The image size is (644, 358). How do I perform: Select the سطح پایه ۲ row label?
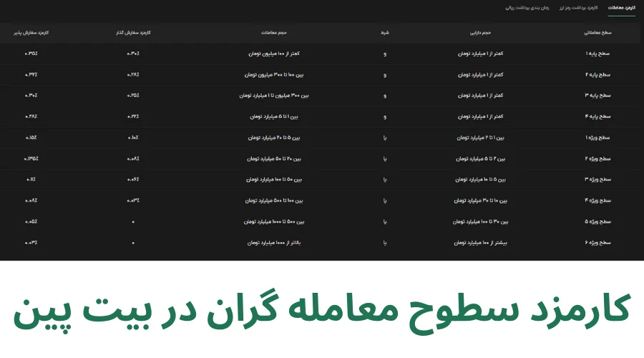tap(597, 74)
